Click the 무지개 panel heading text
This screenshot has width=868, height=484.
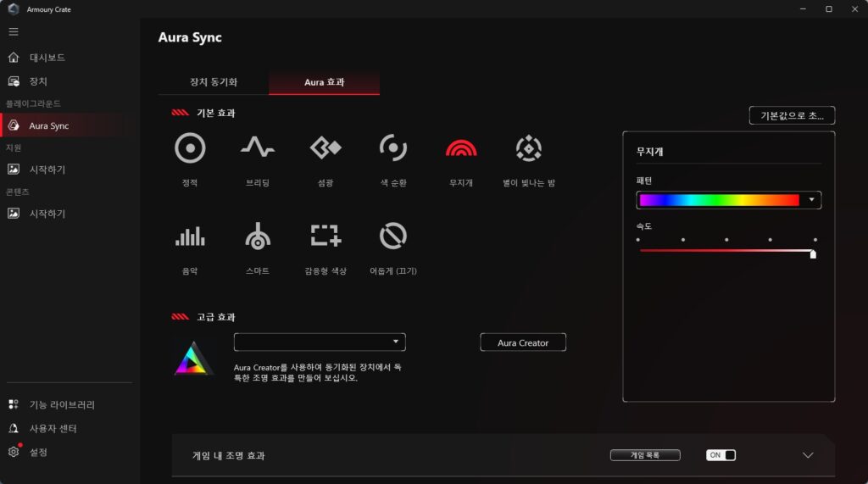[x=650, y=152]
